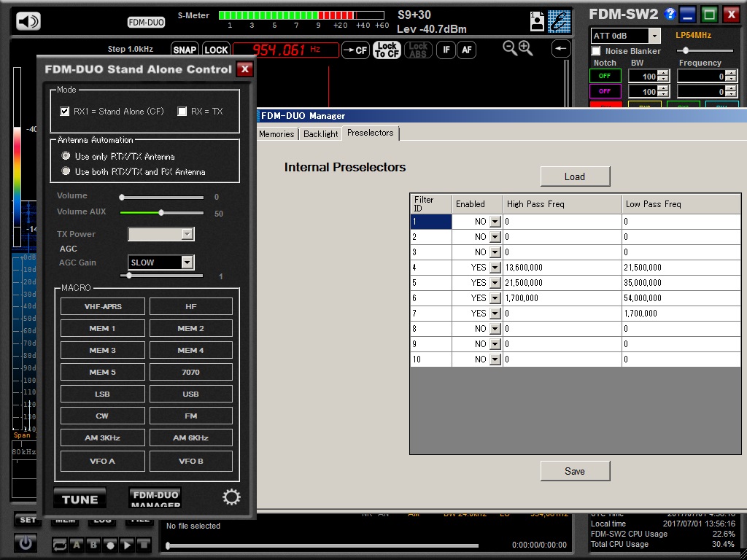Select Use both RTX/TX and RX Antenna
Image resolution: width=747 pixels, height=560 pixels.
coord(66,171)
